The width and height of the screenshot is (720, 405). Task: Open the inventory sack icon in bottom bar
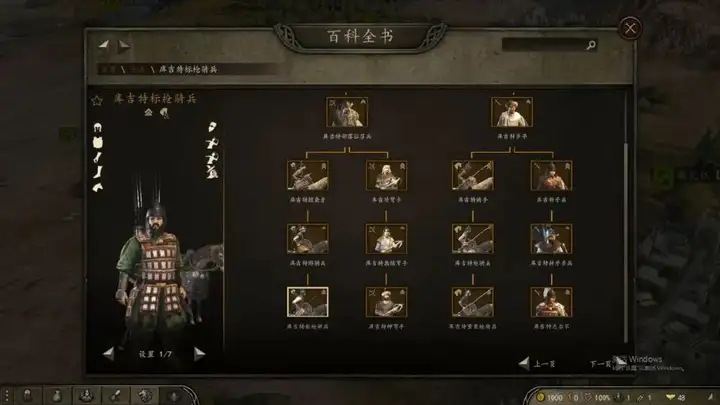tap(57, 395)
